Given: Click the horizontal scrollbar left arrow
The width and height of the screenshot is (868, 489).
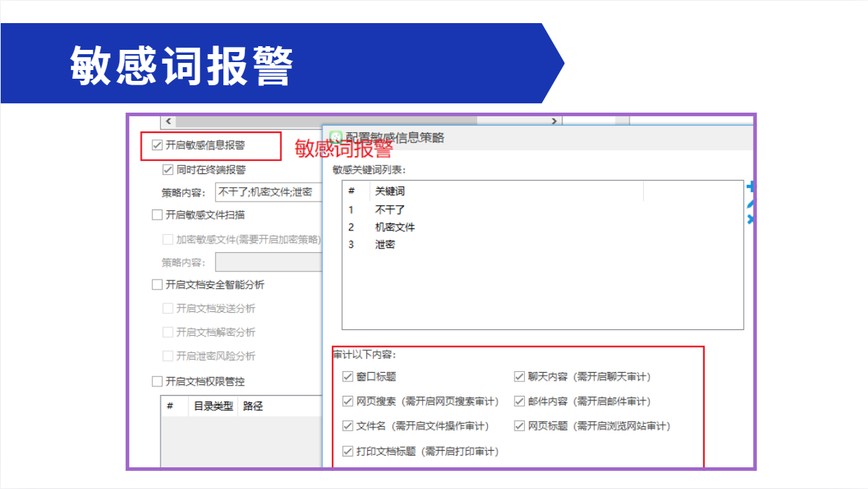Looking at the screenshot, I should click(x=168, y=121).
